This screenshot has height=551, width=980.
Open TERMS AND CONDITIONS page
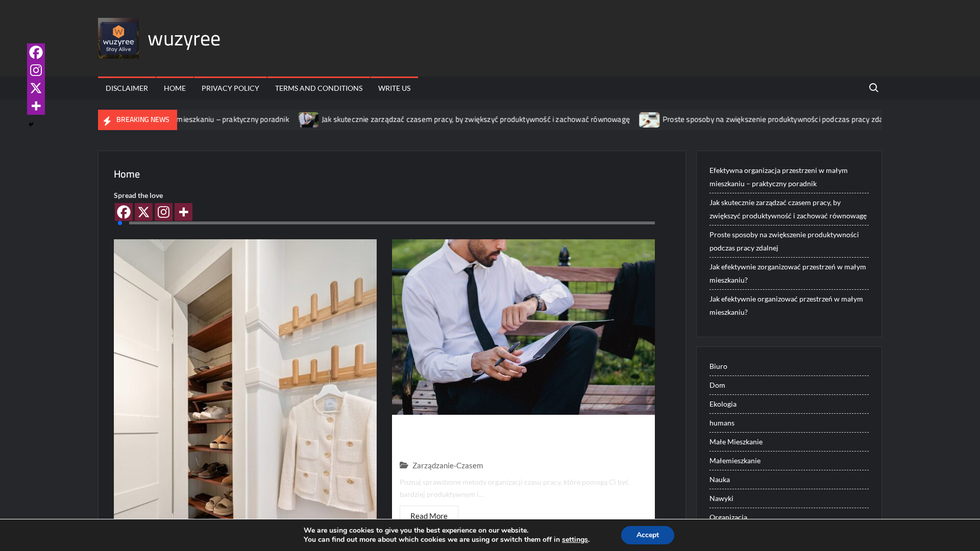(x=318, y=88)
